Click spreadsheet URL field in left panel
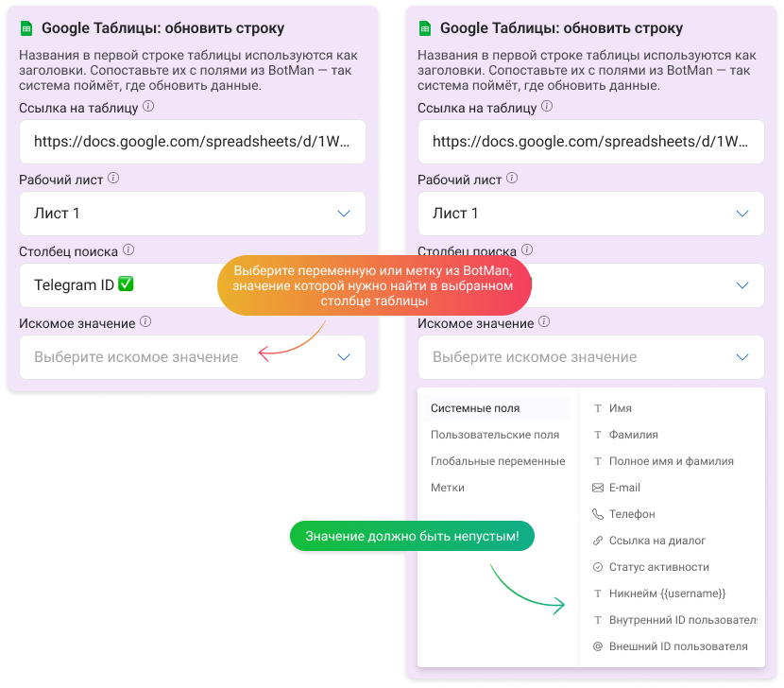 (193, 142)
